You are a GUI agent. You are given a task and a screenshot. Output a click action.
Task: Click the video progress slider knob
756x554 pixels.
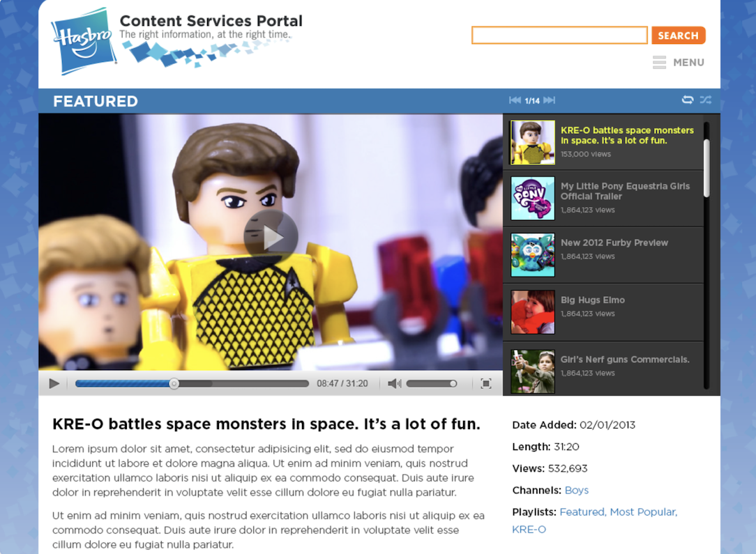coord(174,383)
